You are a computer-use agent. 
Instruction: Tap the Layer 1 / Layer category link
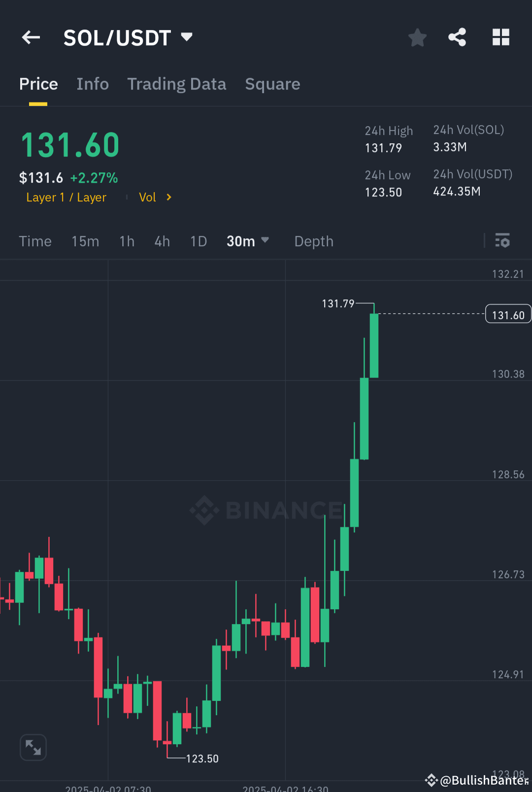coord(66,197)
